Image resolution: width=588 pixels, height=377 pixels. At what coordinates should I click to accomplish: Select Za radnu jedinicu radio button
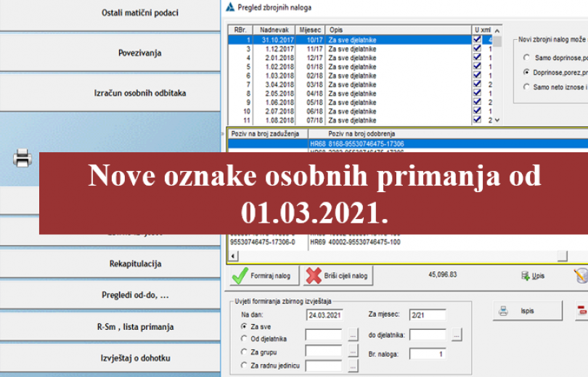pos(244,365)
